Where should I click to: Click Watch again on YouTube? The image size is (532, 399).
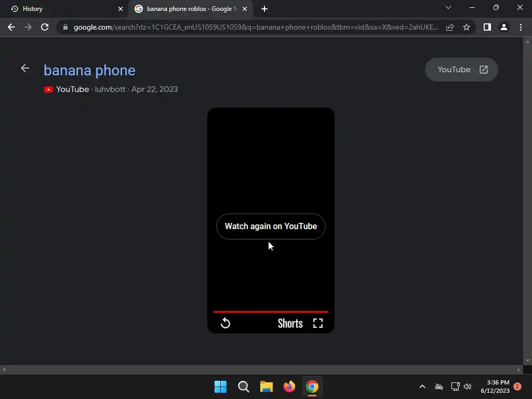[271, 227]
